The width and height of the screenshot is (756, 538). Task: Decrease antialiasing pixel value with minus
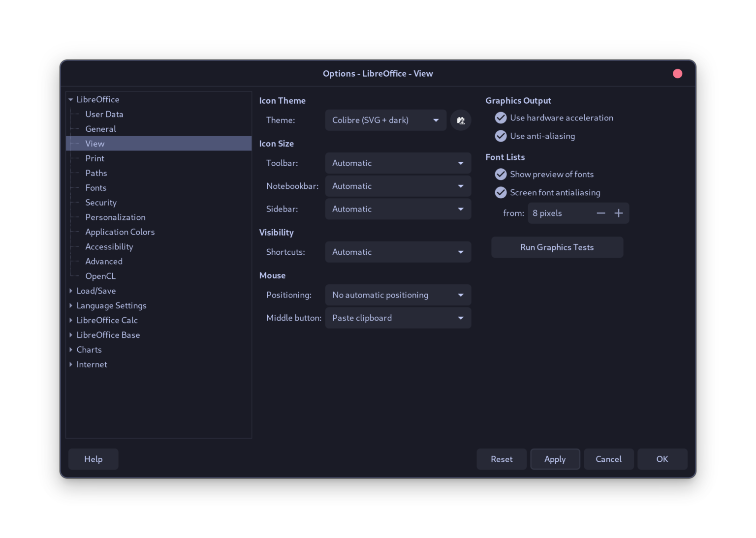pyautogui.click(x=600, y=213)
